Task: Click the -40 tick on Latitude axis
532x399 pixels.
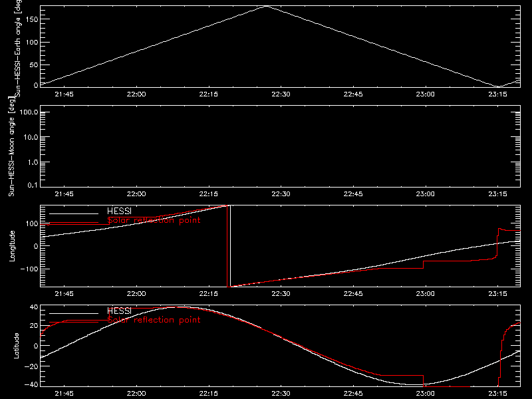Action: (31, 385)
